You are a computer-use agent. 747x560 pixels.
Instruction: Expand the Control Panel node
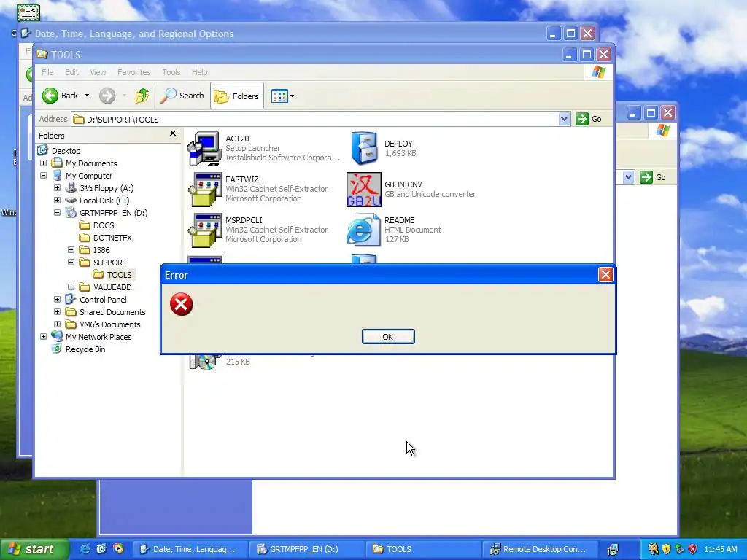(57, 300)
